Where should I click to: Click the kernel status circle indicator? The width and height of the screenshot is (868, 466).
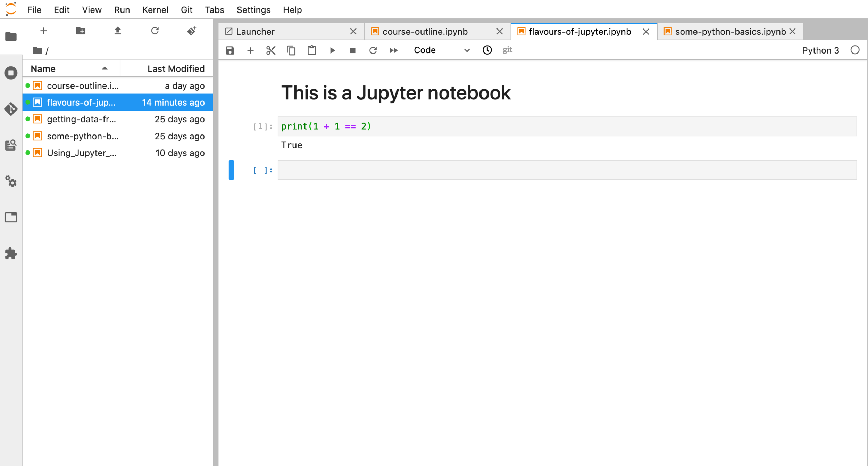point(855,50)
